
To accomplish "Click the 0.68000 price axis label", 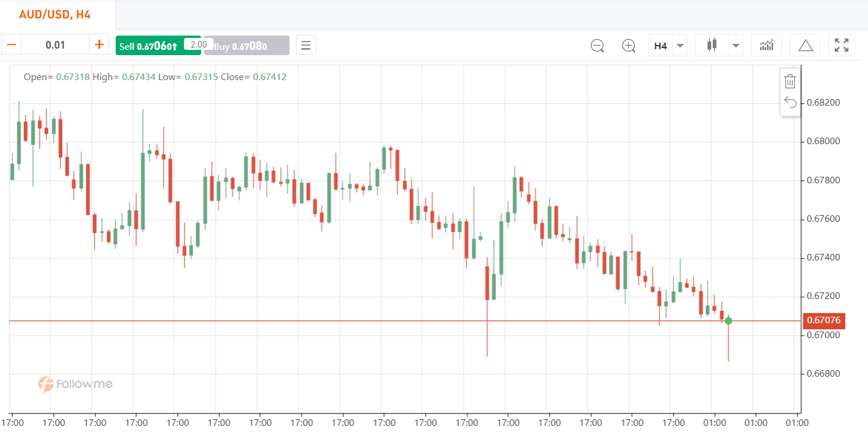I will click(824, 141).
